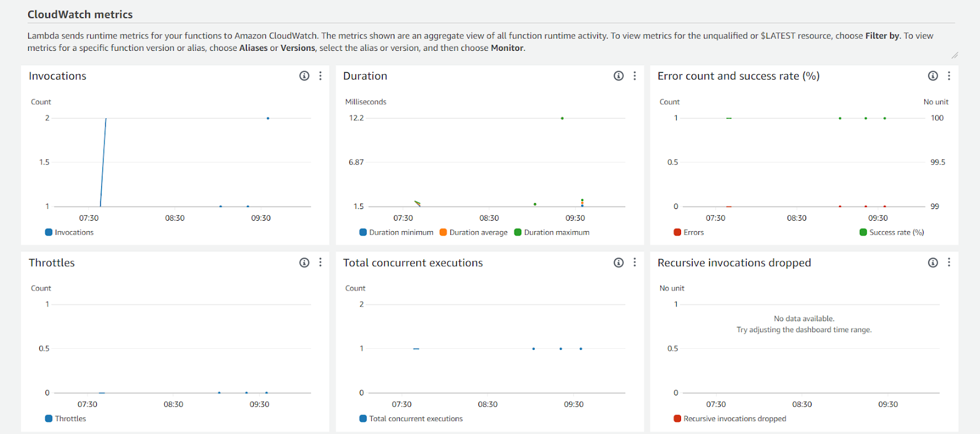
Task: Click the 'No data available.' message
Action: tap(804, 319)
